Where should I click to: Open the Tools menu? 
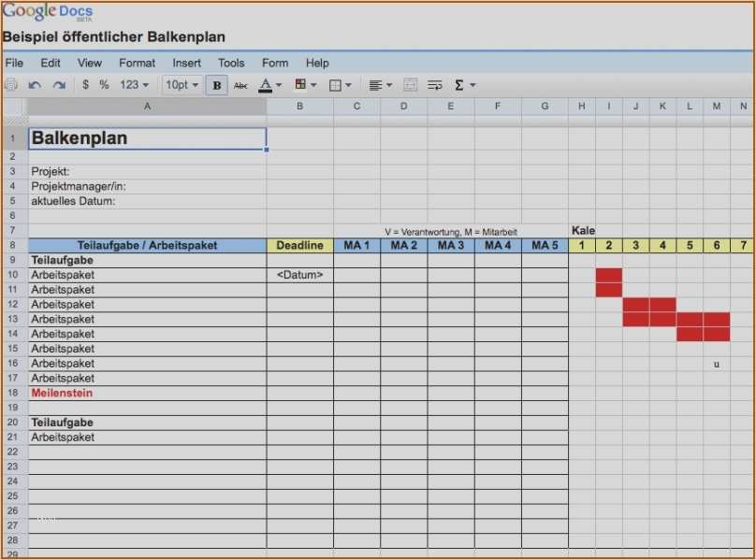231,63
